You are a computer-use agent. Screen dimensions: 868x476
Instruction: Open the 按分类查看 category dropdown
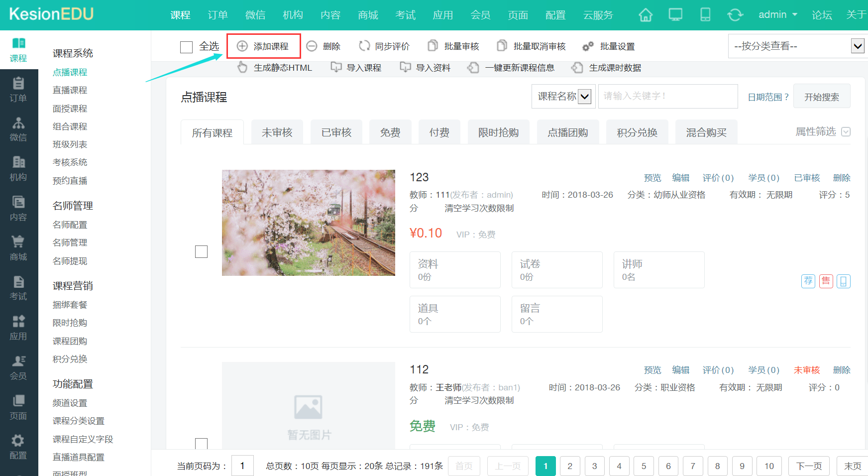pyautogui.click(x=797, y=46)
